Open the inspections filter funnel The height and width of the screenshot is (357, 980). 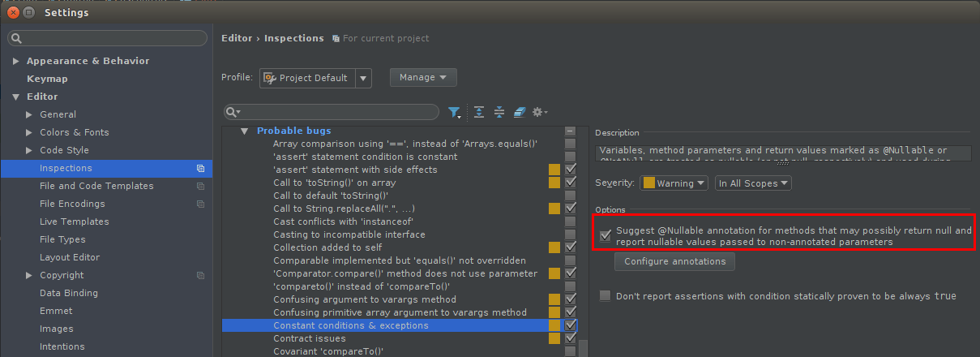click(455, 112)
